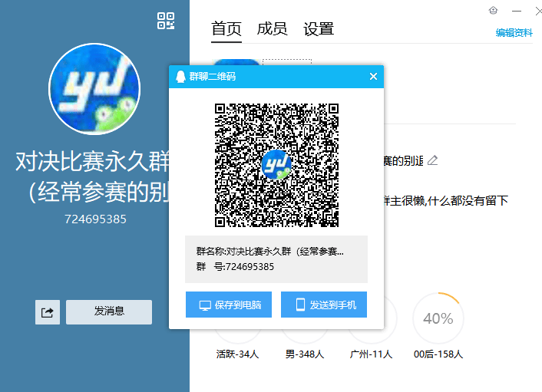The width and height of the screenshot is (542, 392).
Task: Close the 群聊二维码 dialog
Action: [373, 76]
